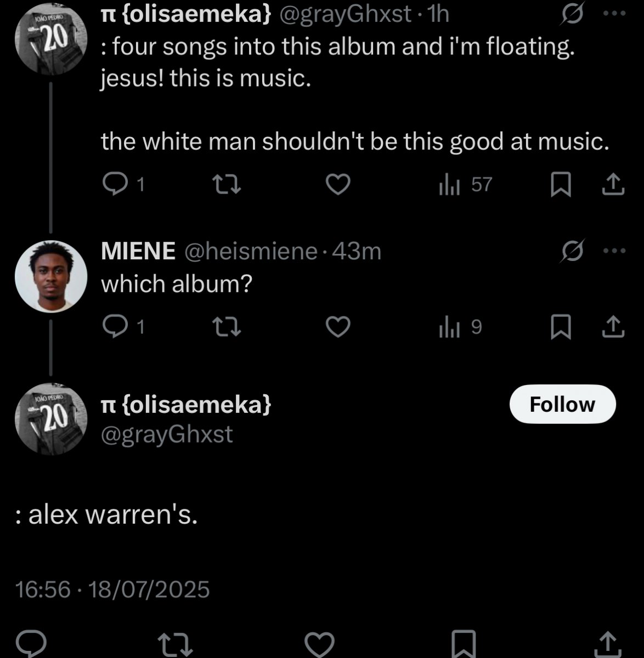This screenshot has width=644, height=658.
Task: View MIENE's profile picture
Action: [52, 276]
